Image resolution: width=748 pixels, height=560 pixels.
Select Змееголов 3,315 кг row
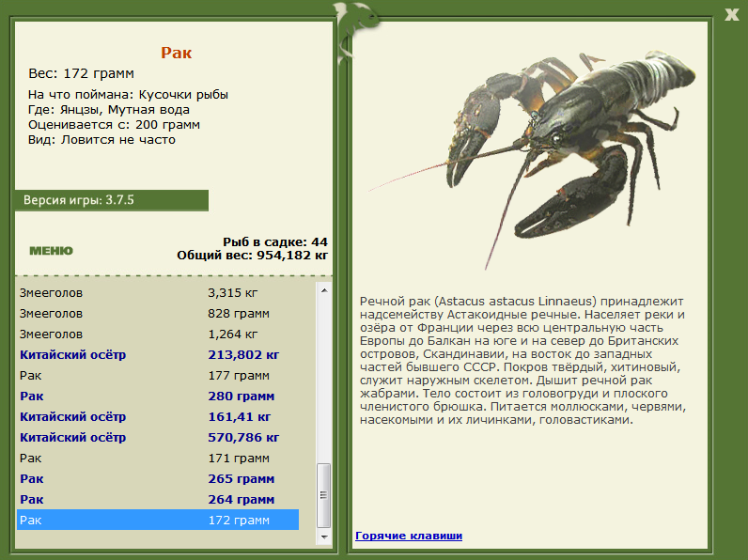[x=158, y=293]
